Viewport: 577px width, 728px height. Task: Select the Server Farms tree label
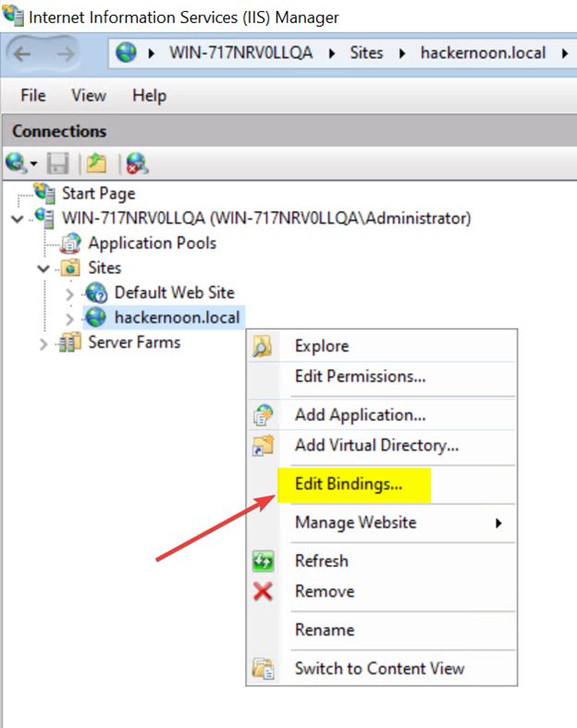point(134,342)
